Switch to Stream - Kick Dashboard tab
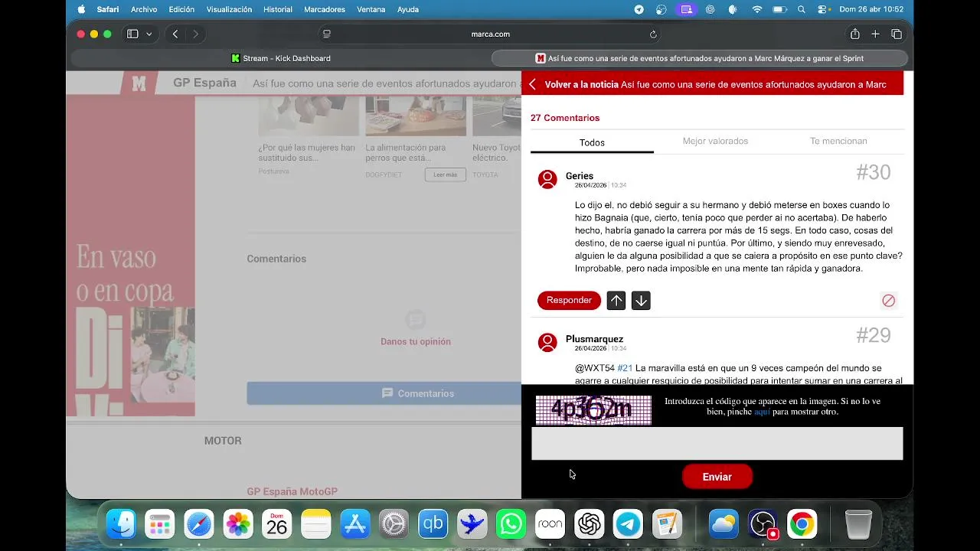 [280, 58]
